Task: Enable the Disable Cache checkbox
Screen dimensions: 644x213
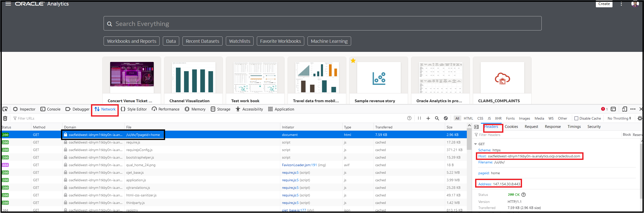Action: [x=576, y=118]
